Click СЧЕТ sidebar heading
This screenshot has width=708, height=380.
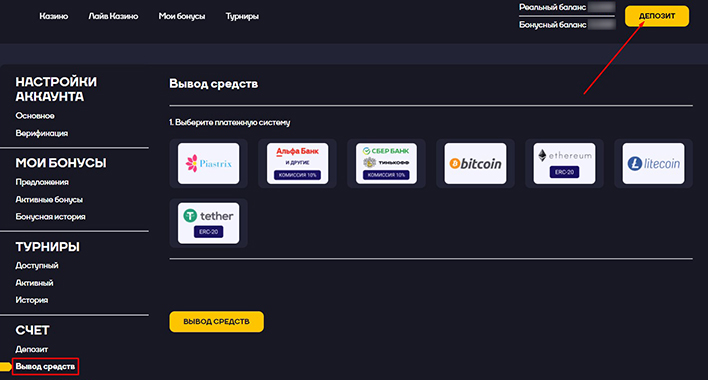(32, 330)
